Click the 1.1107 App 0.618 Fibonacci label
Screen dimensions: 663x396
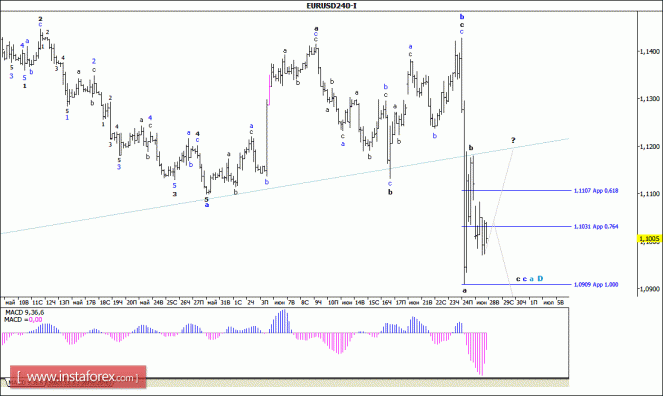[596, 191]
